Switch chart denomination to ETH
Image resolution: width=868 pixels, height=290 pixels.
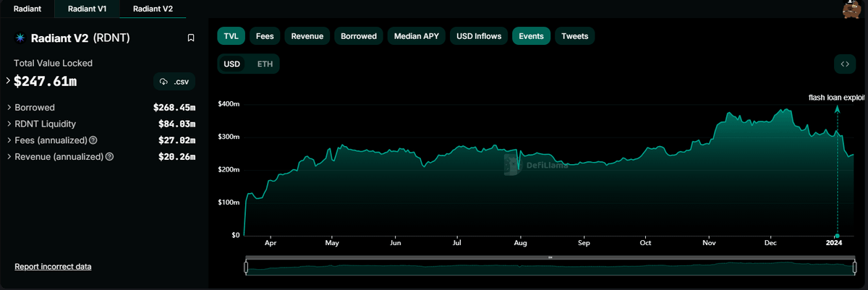click(265, 64)
